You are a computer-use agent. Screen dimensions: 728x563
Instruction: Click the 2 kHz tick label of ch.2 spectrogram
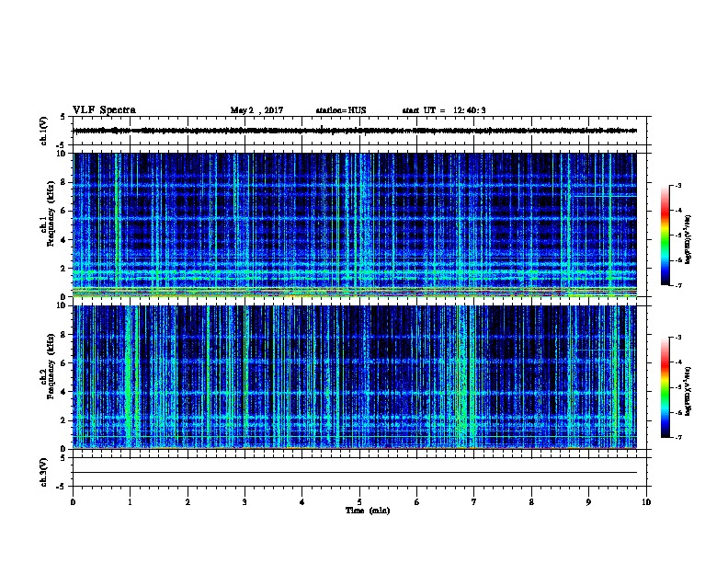click(x=63, y=420)
